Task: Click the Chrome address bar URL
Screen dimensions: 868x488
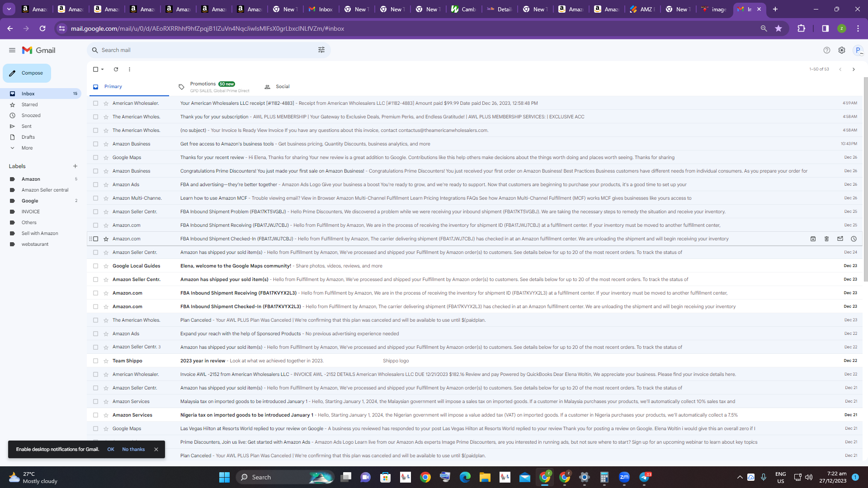Action: [208, 28]
